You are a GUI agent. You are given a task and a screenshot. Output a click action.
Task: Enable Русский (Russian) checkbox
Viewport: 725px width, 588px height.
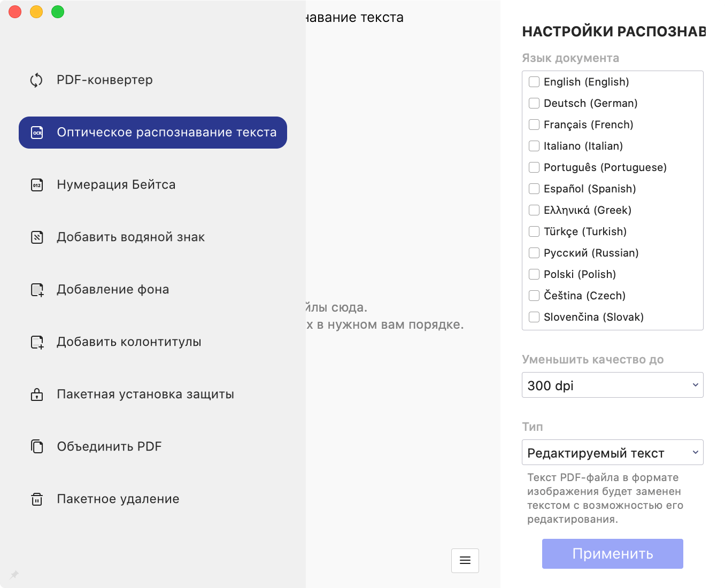click(534, 253)
